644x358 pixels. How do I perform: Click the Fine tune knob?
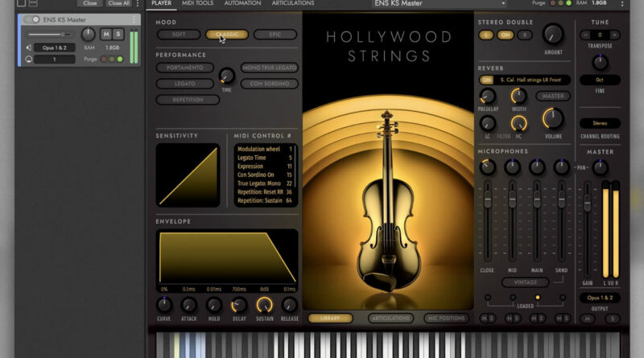[x=600, y=63]
